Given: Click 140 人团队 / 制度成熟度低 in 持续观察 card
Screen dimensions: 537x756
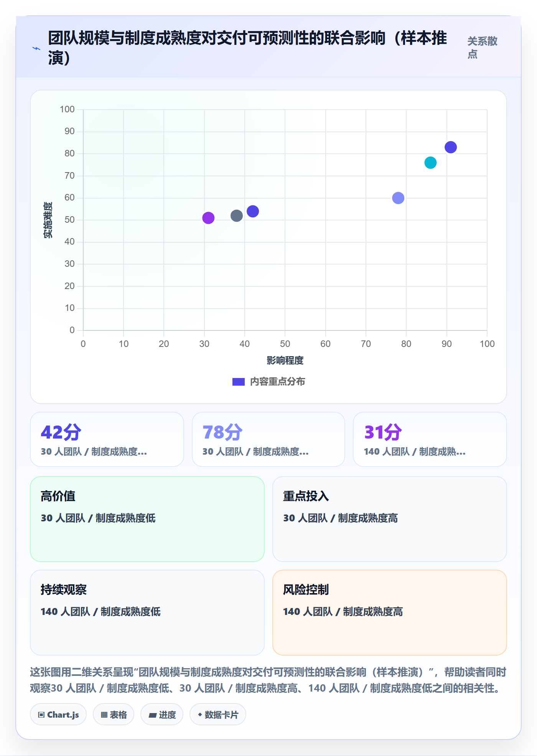Looking at the screenshot, I should point(101,612).
